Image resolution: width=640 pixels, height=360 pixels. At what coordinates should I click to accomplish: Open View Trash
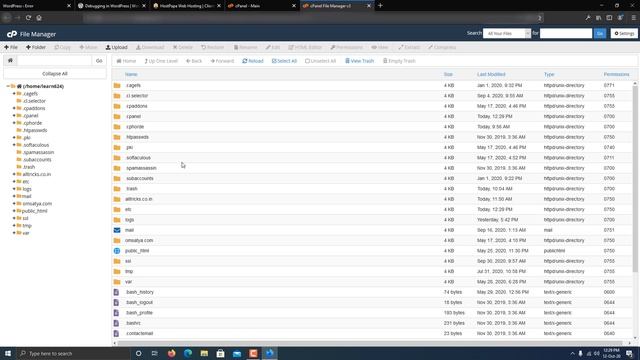[x=359, y=61]
